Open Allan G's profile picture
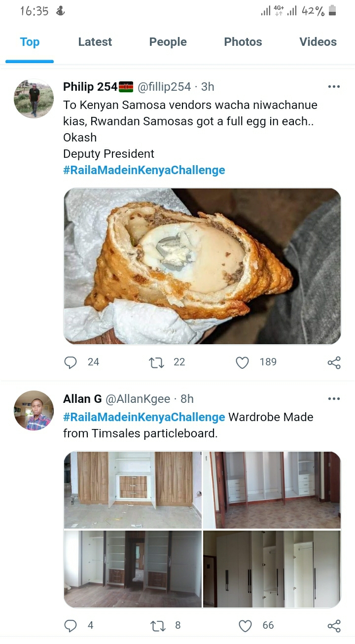The width and height of the screenshot is (355, 644). coord(34,410)
